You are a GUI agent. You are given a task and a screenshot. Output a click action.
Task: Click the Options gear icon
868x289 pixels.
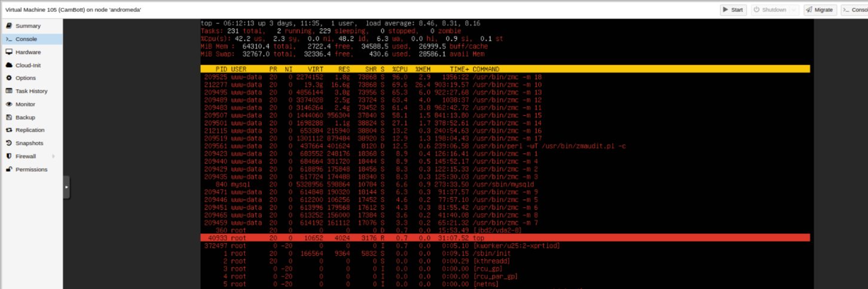[x=9, y=78]
